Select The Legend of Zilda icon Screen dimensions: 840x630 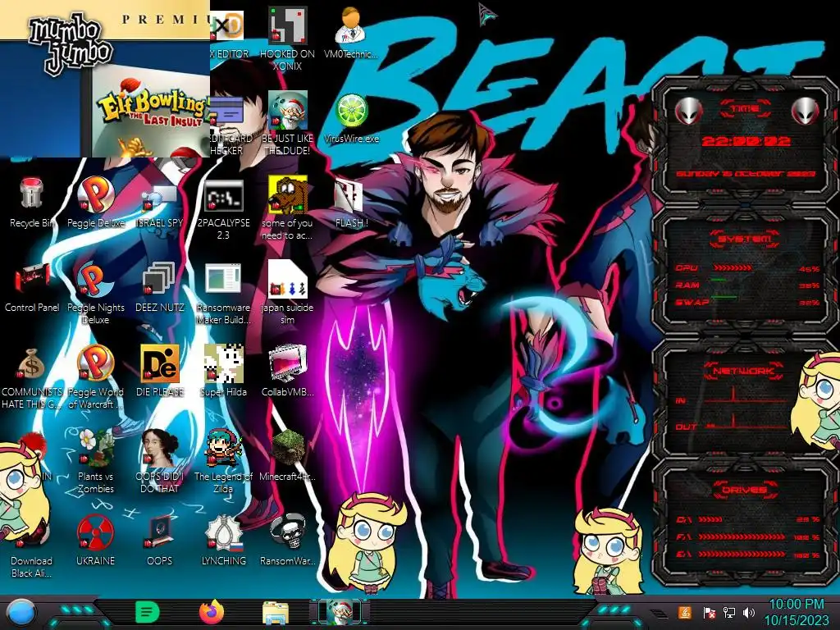223,448
